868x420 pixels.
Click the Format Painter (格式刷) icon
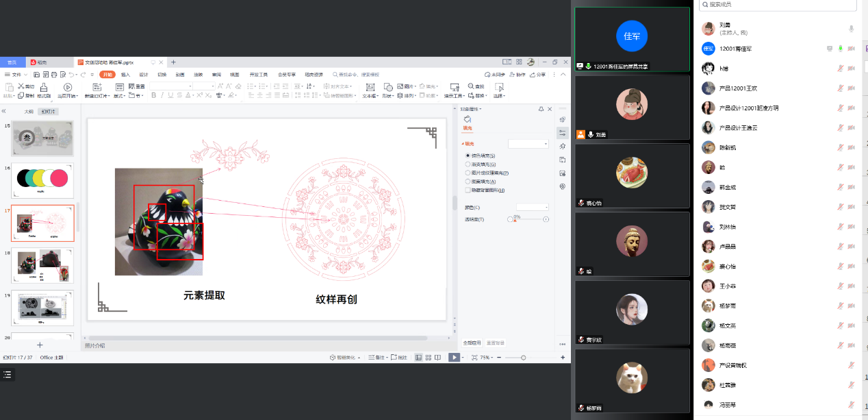(x=43, y=90)
